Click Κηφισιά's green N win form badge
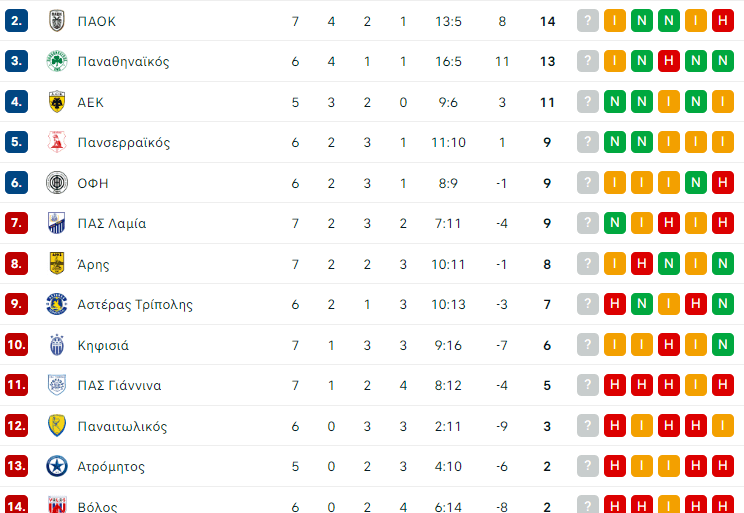The image size is (744, 513). [722, 345]
